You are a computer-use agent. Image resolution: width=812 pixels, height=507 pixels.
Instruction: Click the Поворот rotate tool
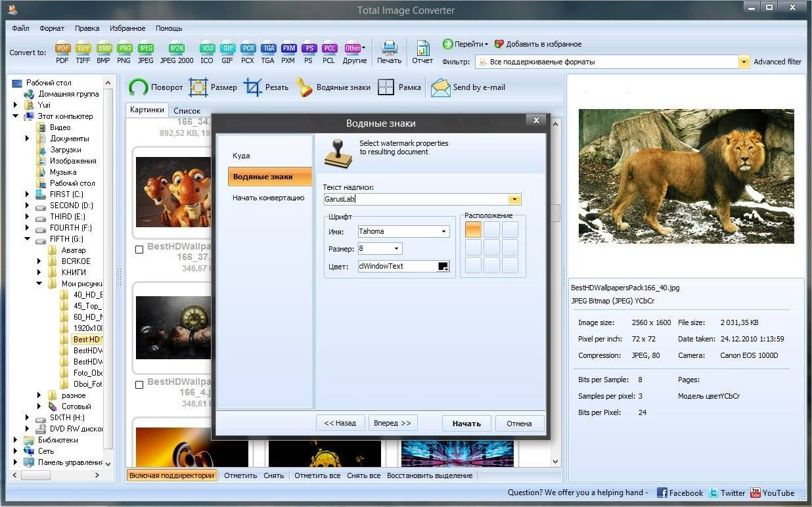point(156,87)
